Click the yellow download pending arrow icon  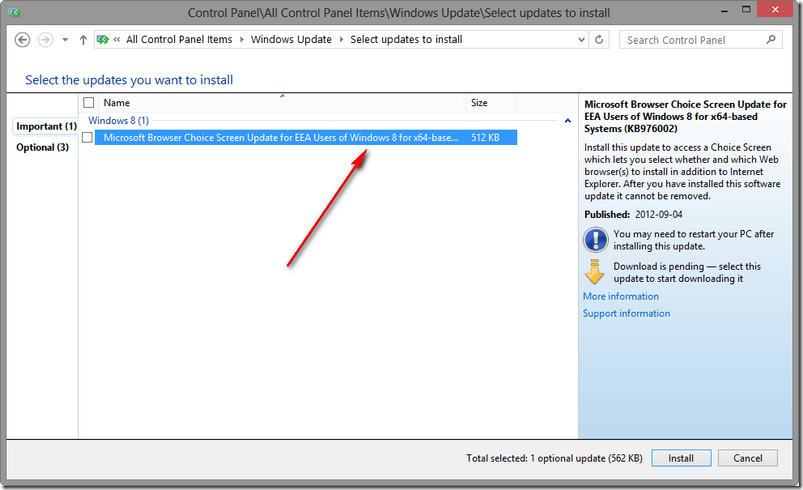595,272
